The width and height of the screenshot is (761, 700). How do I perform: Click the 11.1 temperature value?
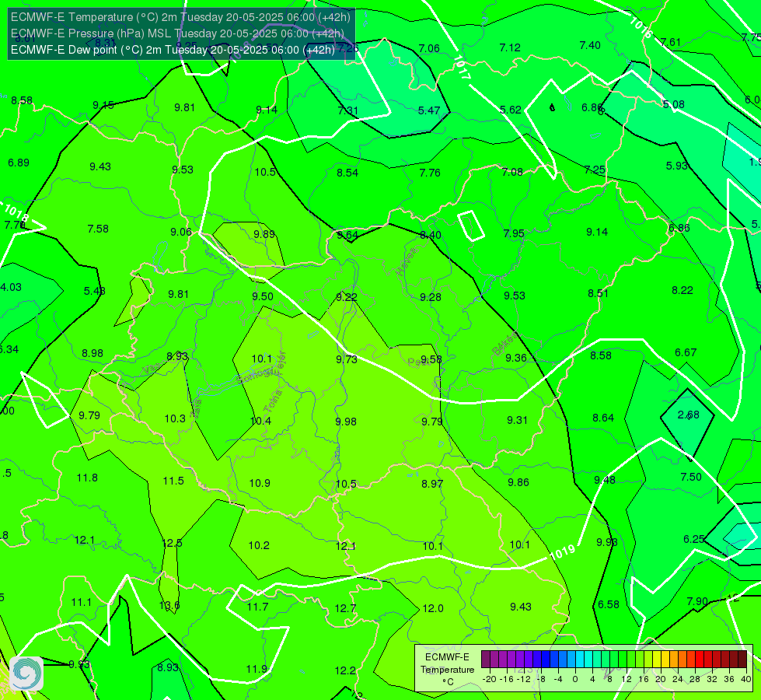[x=82, y=602]
